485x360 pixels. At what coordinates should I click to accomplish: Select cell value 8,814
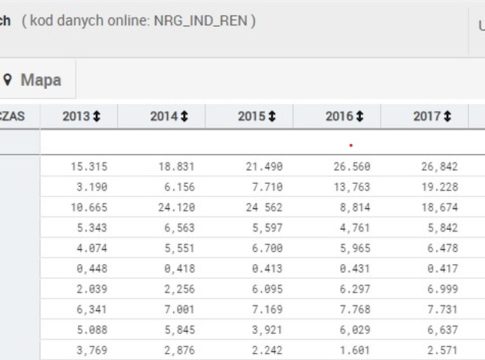click(x=355, y=207)
